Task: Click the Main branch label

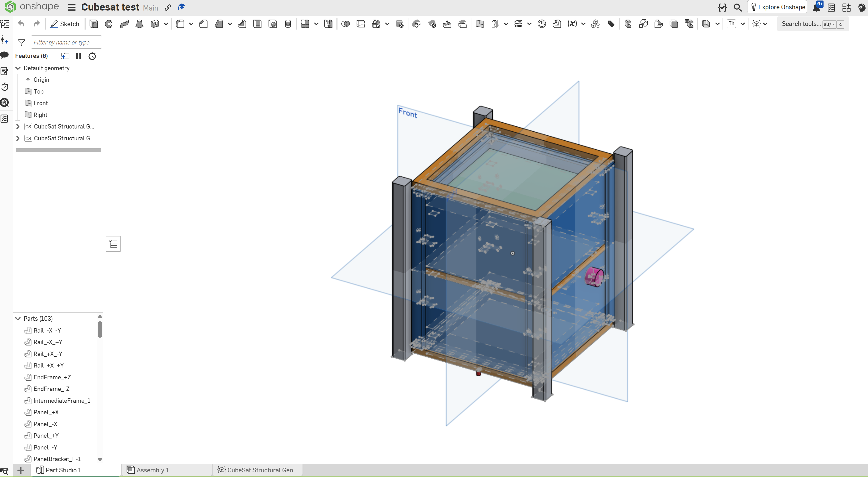Action: (x=150, y=8)
